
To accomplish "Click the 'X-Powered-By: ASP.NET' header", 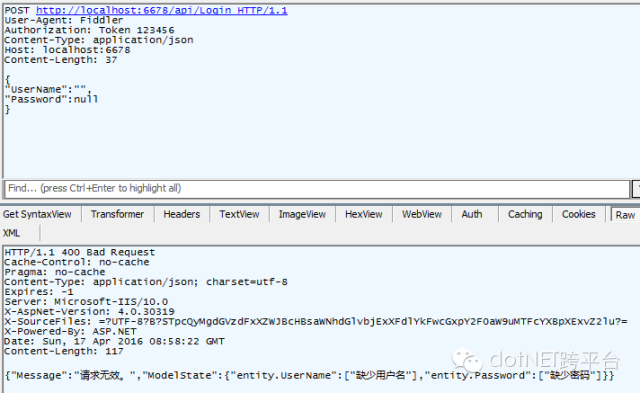I will pos(70,331).
